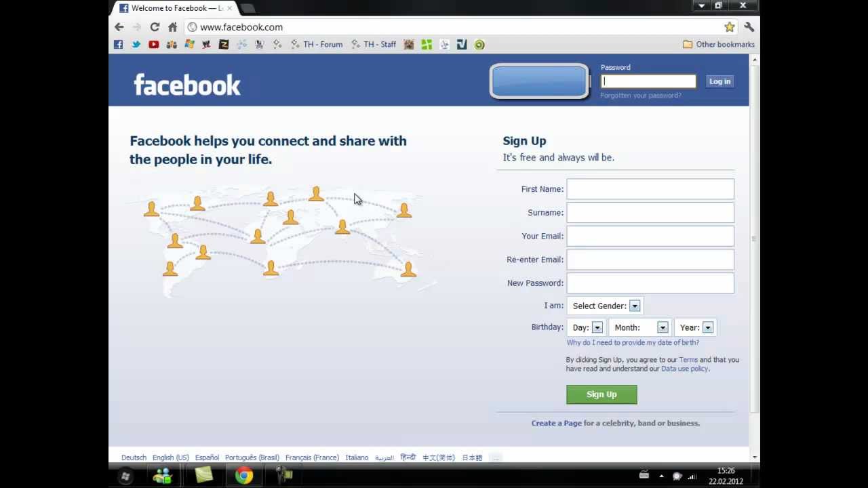Open the sticky notes taskbar icon
Viewport: 868px width, 488px height.
point(204,476)
